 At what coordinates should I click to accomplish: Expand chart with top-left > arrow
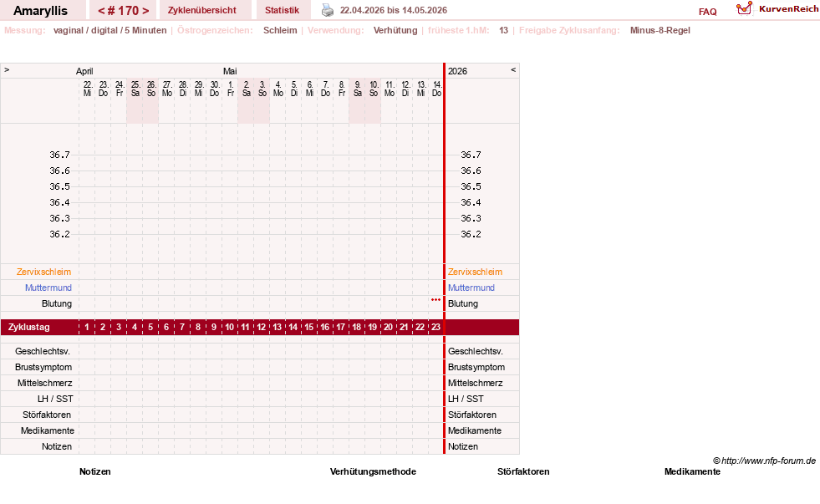coord(7,69)
